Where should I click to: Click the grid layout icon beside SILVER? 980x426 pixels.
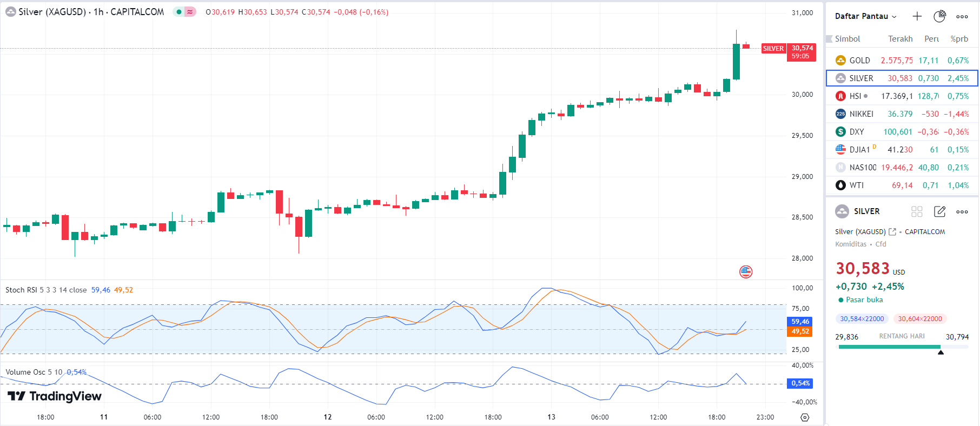point(917,211)
